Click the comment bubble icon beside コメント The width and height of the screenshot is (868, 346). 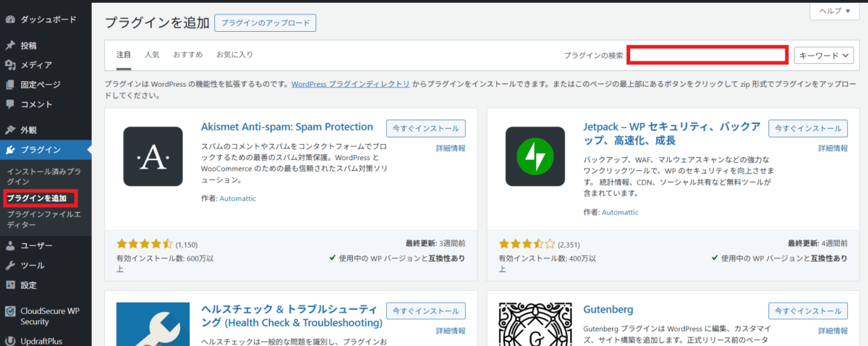click(x=10, y=104)
